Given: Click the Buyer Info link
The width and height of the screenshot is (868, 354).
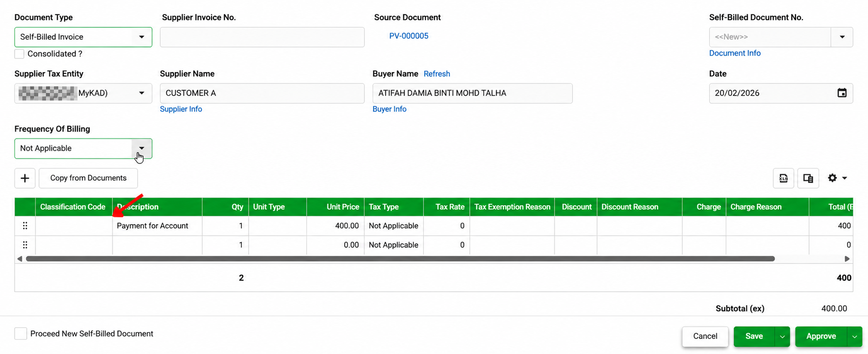Looking at the screenshot, I should tap(389, 109).
